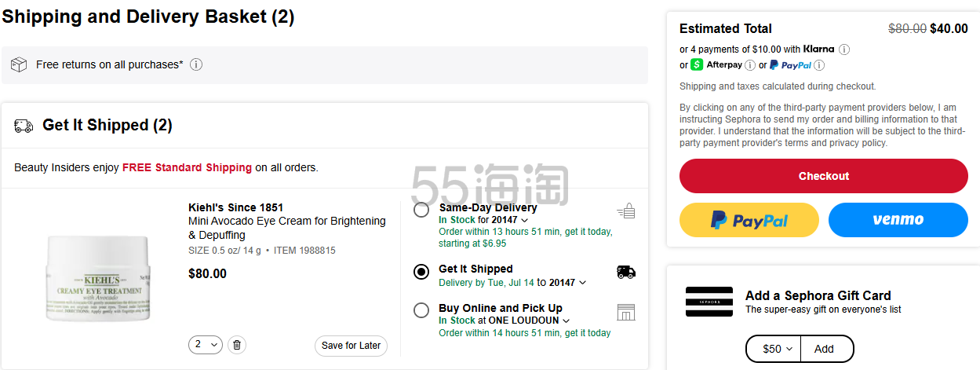Choose Buy Online and Pick Up option

pos(421,310)
